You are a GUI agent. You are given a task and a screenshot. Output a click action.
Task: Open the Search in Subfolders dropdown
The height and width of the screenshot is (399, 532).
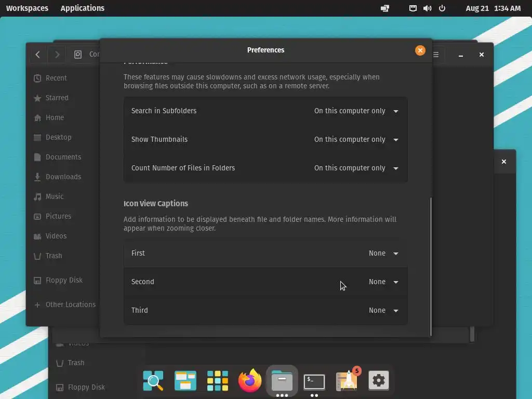pos(356,111)
